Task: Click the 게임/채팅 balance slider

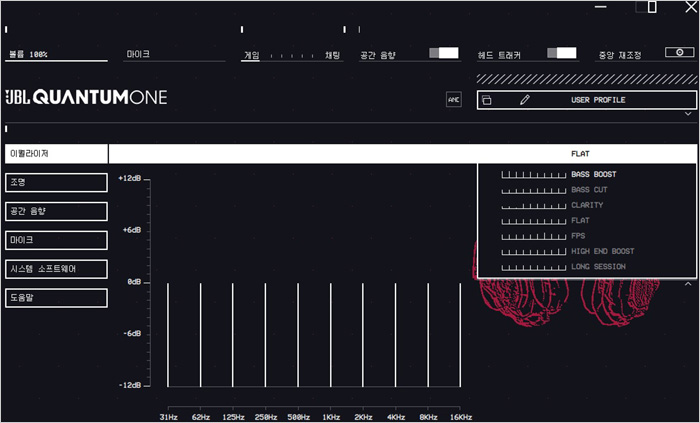Action: coord(292,56)
